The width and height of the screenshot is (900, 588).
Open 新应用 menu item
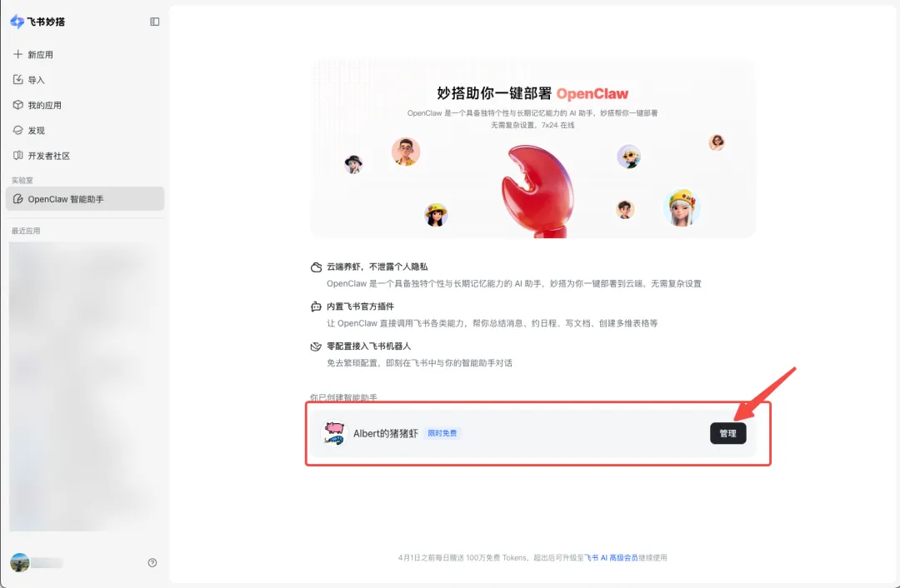click(x=85, y=54)
